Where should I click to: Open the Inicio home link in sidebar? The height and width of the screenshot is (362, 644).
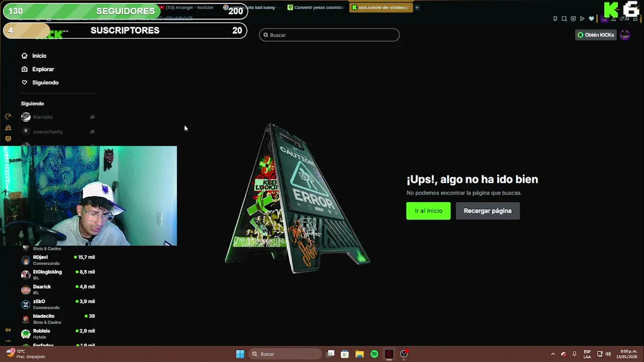pyautogui.click(x=34, y=56)
